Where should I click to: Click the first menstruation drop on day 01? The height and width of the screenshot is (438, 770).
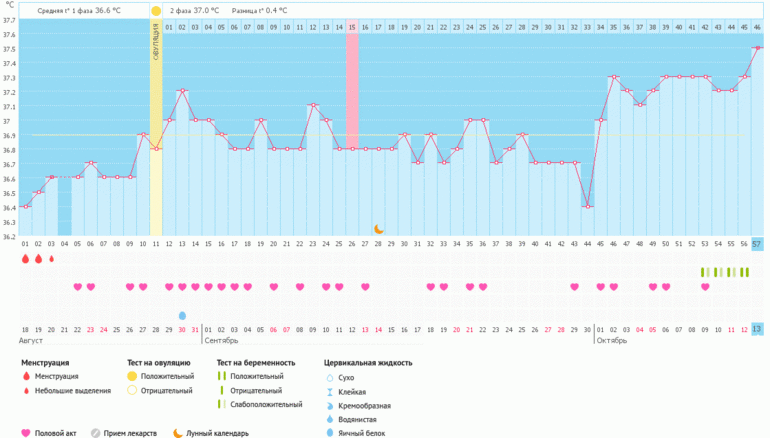pos(25,259)
